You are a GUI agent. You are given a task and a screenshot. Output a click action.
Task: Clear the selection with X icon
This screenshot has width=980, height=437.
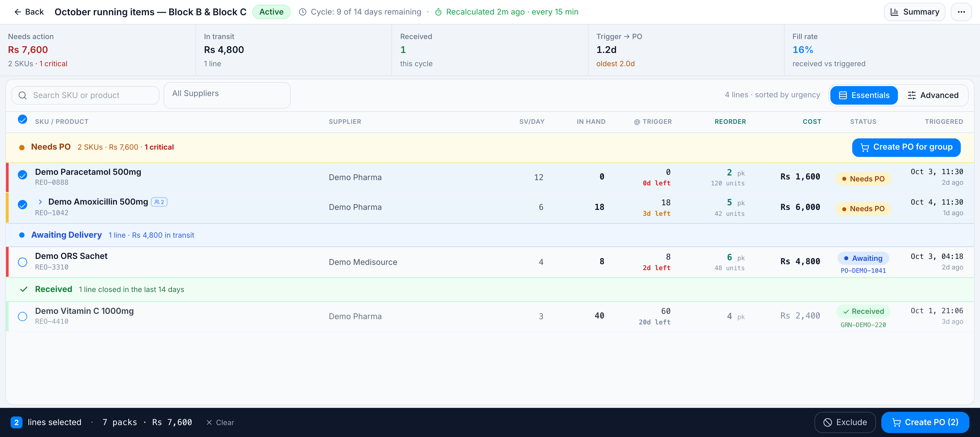click(209, 423)
